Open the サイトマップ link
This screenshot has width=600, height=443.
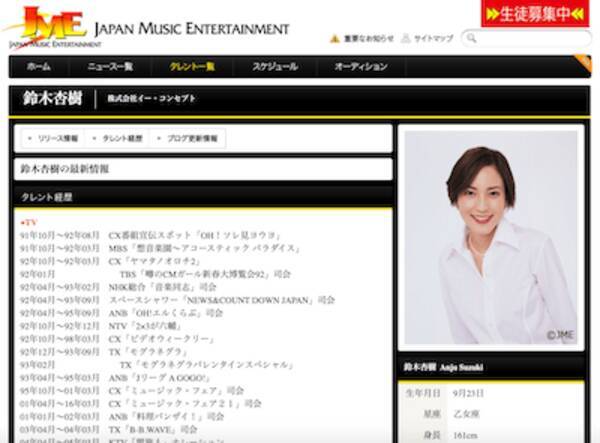[434, 39]
